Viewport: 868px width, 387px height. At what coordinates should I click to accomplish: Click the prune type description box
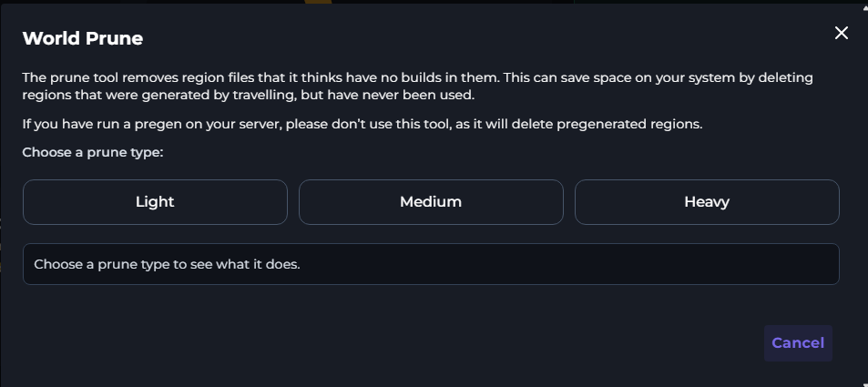[x=431, y=264]
